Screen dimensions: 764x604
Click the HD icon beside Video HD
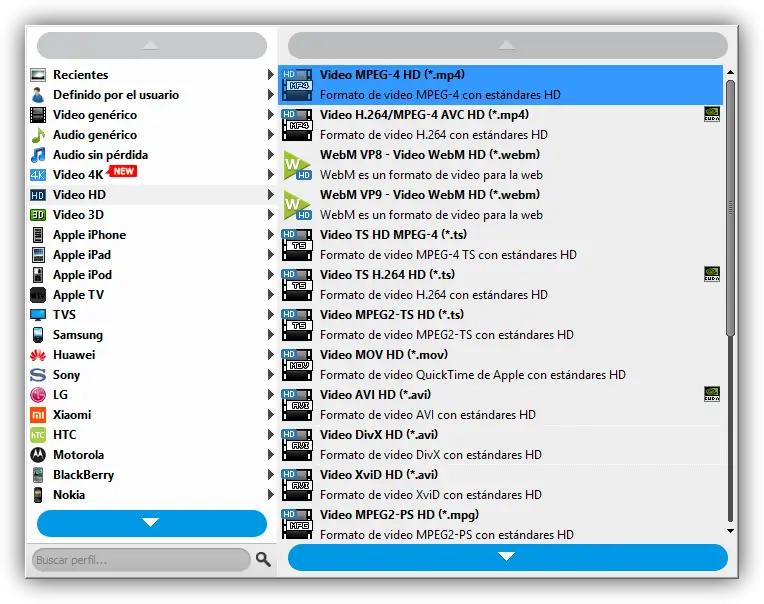pos(38,195)
